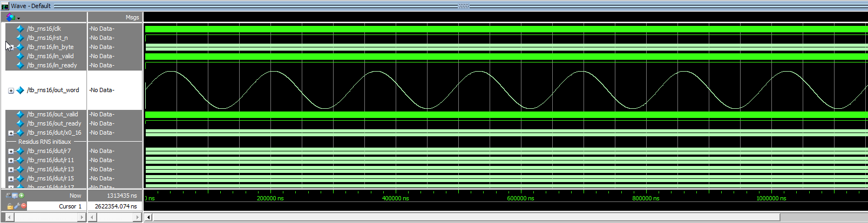Screen dimensions: 868x223
Task: Click the waveform horizontal scrollbar left arrow
Action: [x=148, y=217]
